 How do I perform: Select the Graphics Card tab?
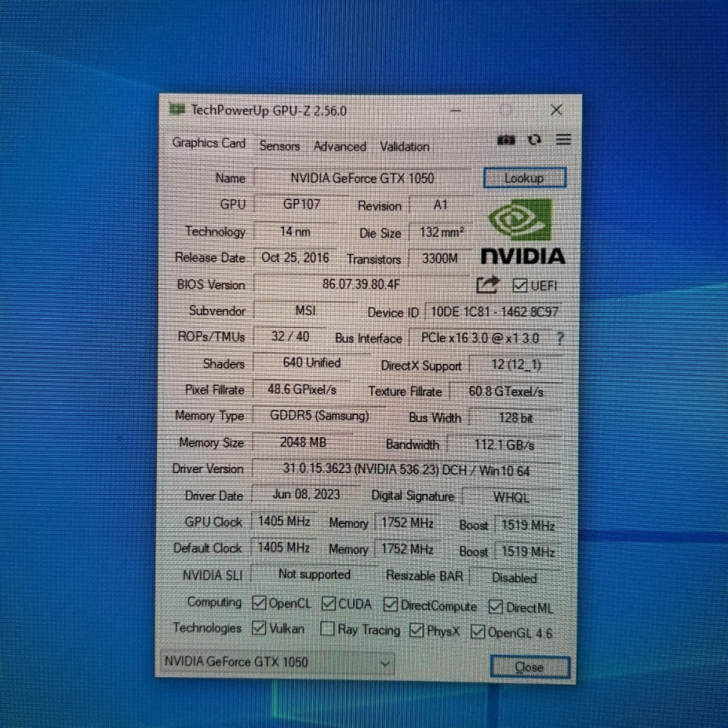(209, 143)
